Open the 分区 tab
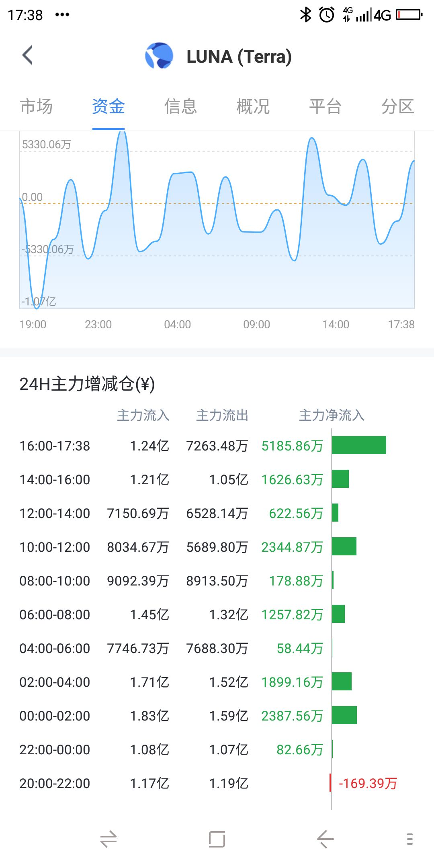Image resolution: width=434 pixels, height=868 pixels. [x=398, y=106]
